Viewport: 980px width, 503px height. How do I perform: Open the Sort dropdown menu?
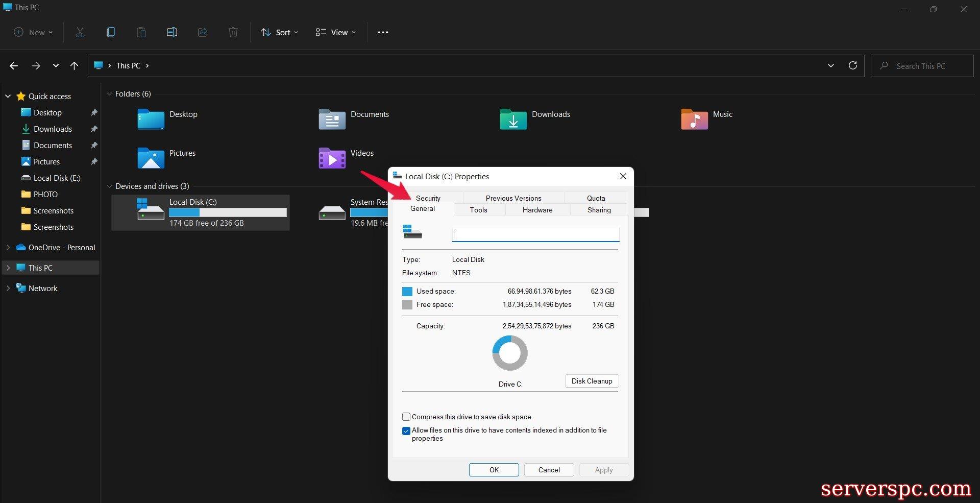click(x=279, y=32)
